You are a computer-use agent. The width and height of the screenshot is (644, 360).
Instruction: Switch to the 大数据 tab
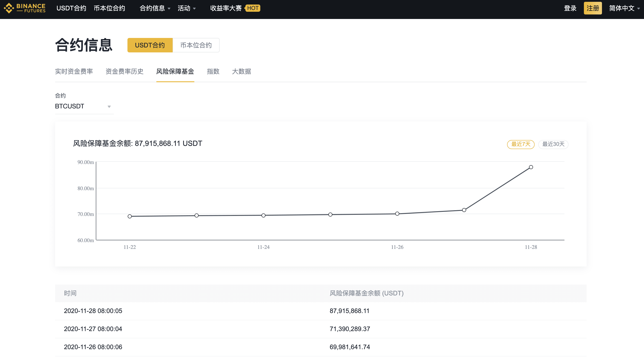tap(242, 71)
